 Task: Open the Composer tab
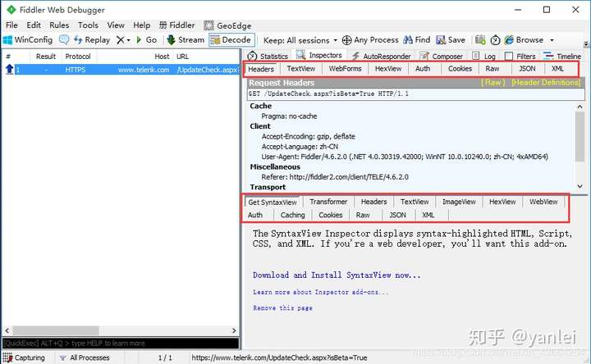[x=442, y=56]
